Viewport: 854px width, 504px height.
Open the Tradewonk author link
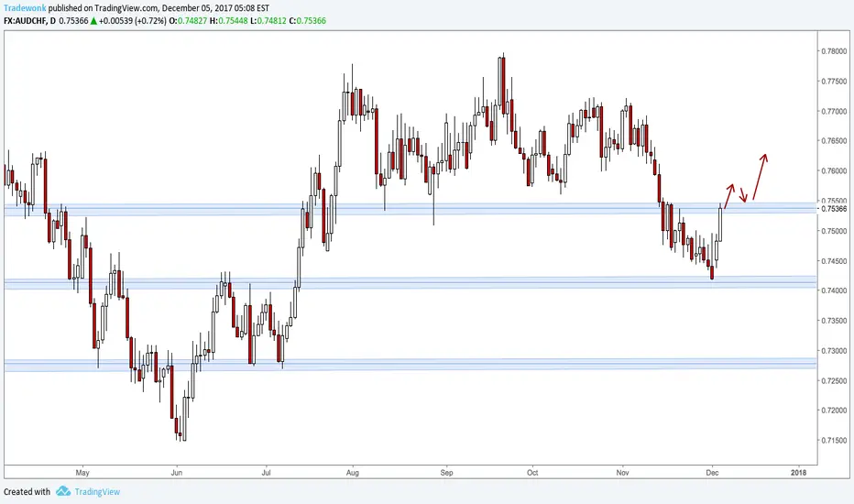[25, 8]
